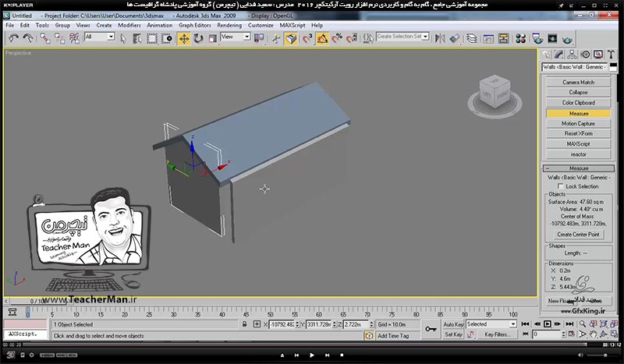Click the Z coordinate input field
624x364 pixels.
[x=356, y=324]
